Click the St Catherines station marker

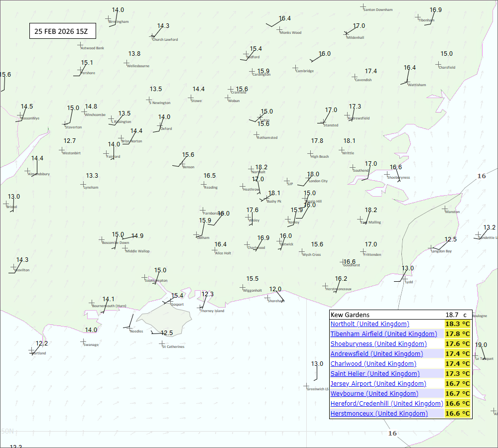click(162, 343)
